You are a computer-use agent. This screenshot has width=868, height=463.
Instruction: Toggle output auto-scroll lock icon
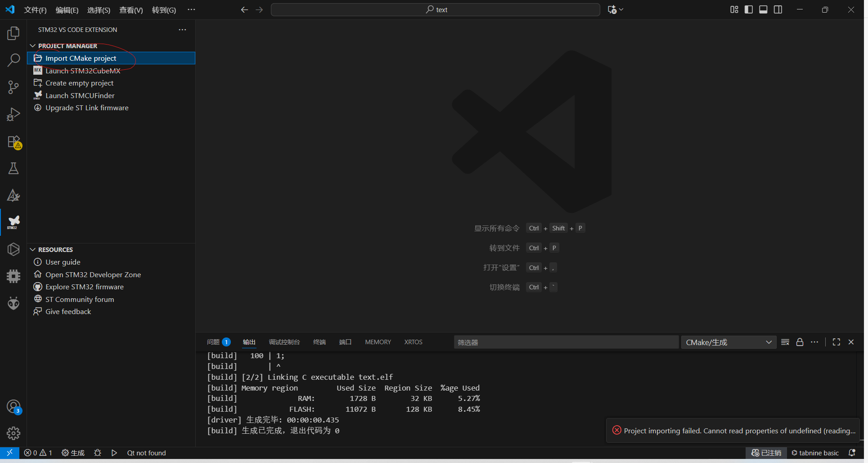[800, 342]
